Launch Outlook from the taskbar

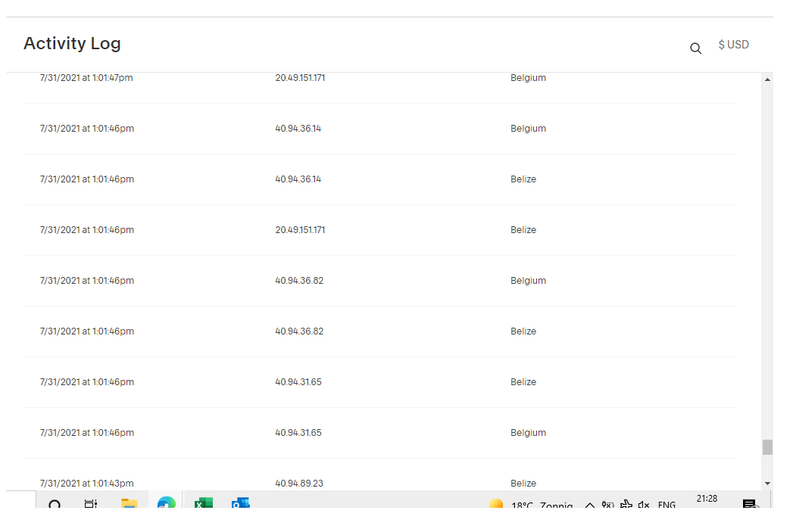tap(241, 502)
